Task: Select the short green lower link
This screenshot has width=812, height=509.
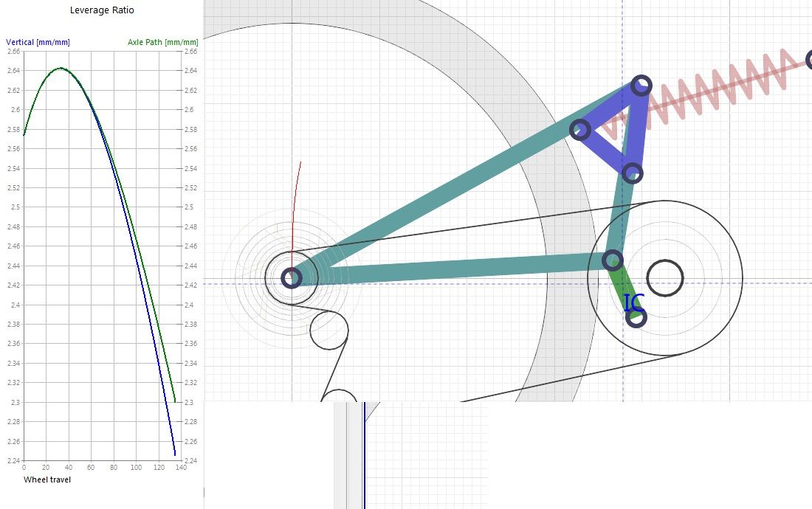Action: coord(624,288)
